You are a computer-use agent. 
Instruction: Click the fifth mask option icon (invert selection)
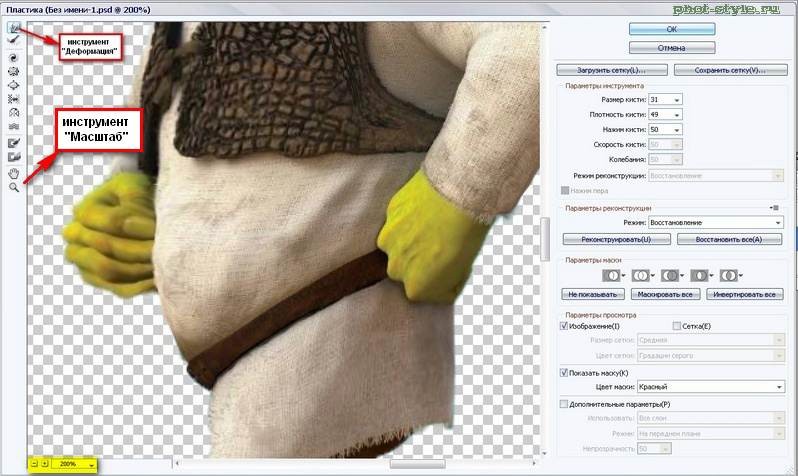pos(731,275)
